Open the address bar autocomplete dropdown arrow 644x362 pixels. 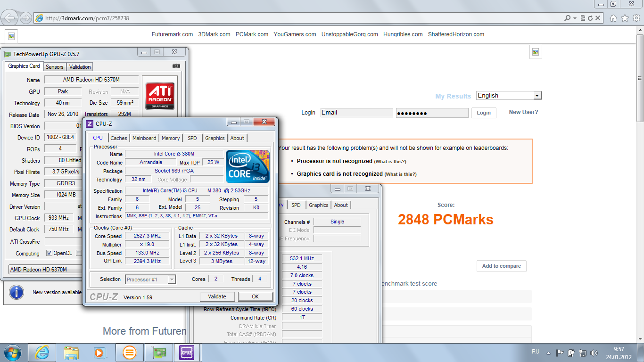pyautogui.click(x=575, y=18)
